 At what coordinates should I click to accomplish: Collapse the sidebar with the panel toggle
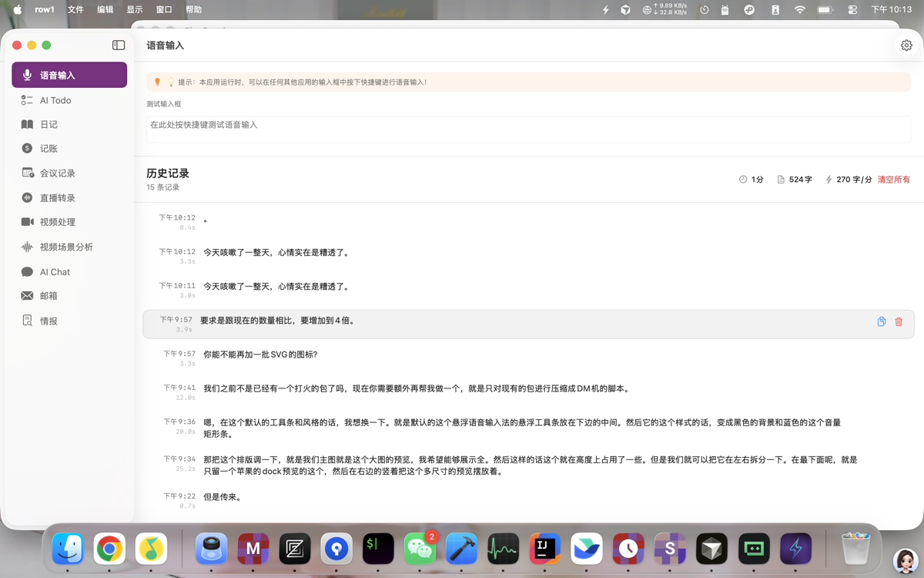point(118,45)
